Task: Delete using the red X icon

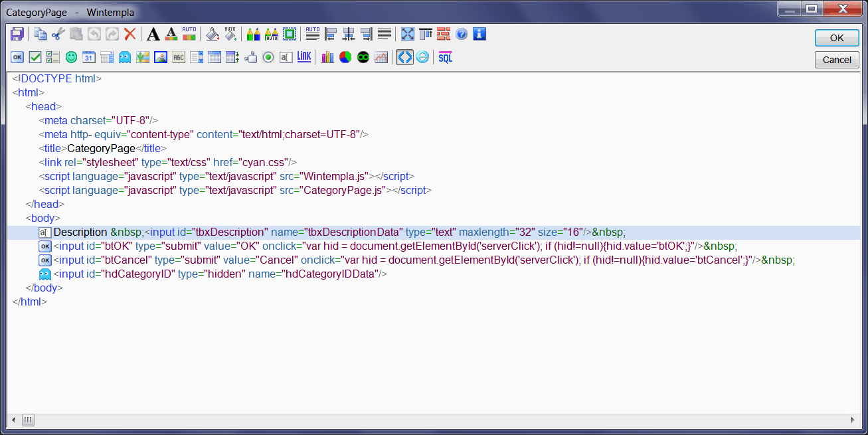Action: (x=130, y=34)
